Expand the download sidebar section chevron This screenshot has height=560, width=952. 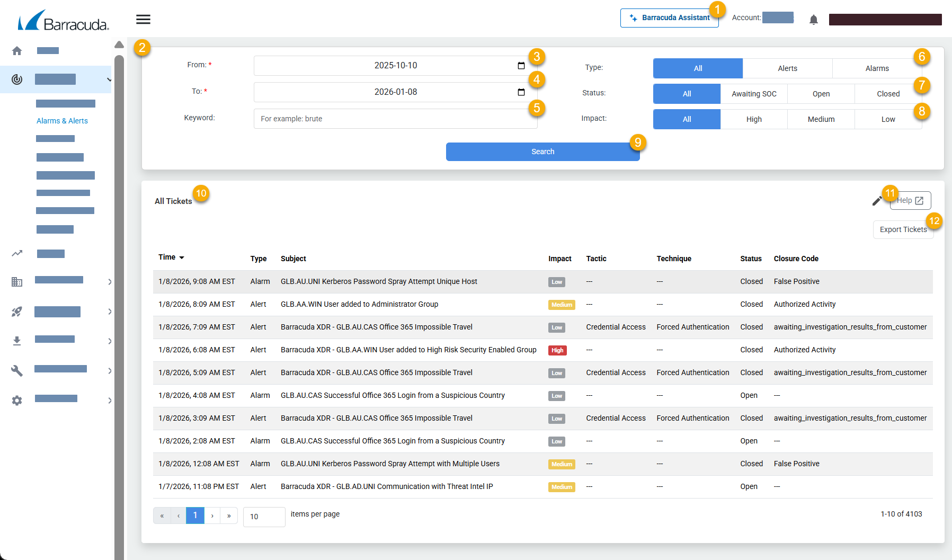coord(110,341)
